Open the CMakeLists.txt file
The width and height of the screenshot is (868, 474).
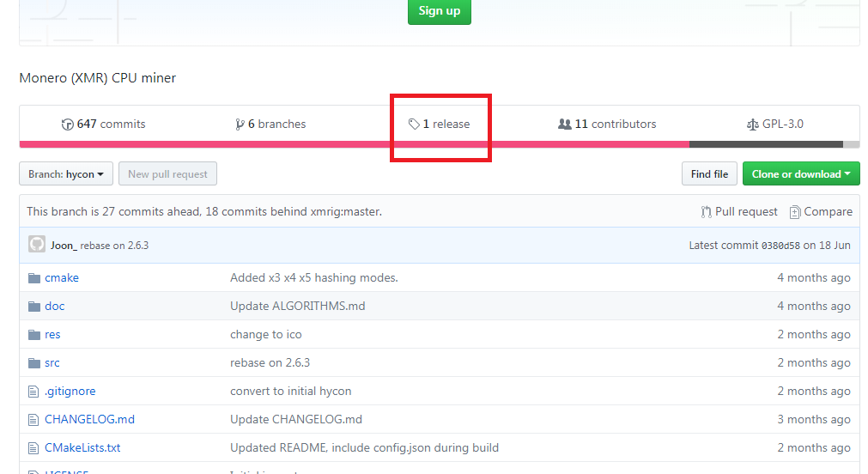pos(82,447)
